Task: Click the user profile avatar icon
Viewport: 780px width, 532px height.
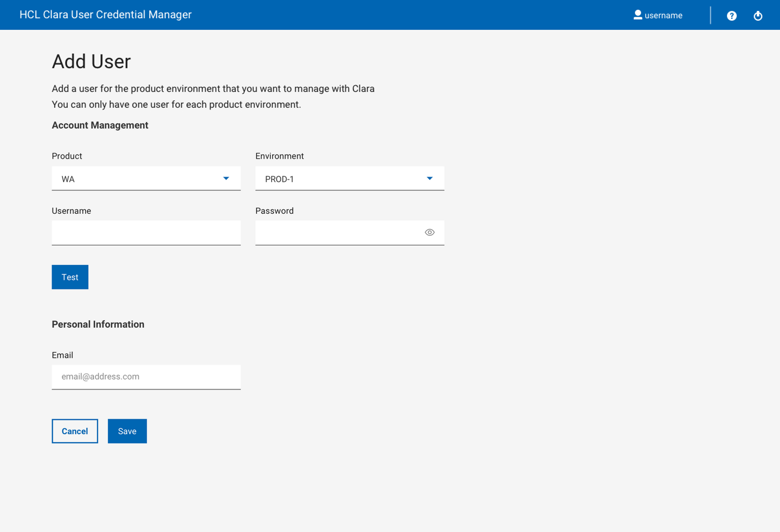Action: 638,15
